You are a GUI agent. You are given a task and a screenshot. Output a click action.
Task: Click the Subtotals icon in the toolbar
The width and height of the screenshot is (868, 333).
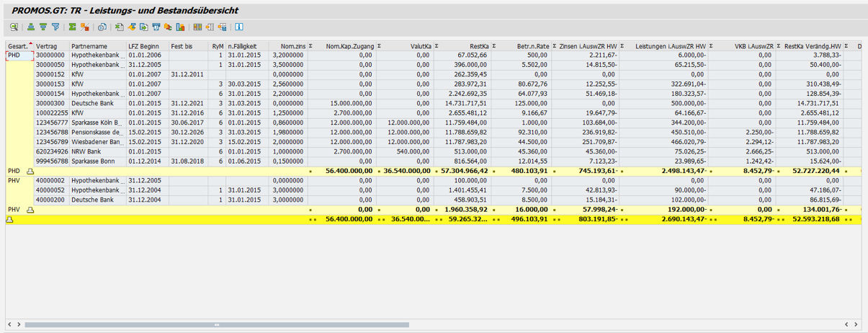[84, 27]
